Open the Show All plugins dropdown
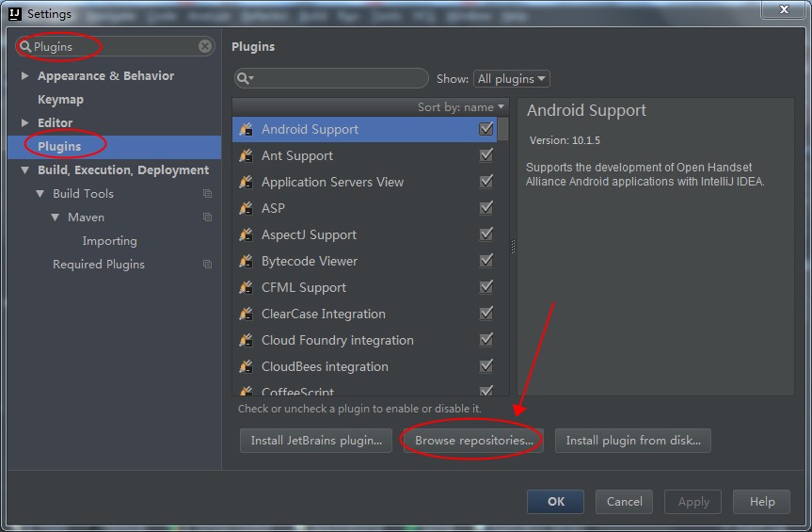Viewport: 812px width, 532px height. click(x=512, y=79)
